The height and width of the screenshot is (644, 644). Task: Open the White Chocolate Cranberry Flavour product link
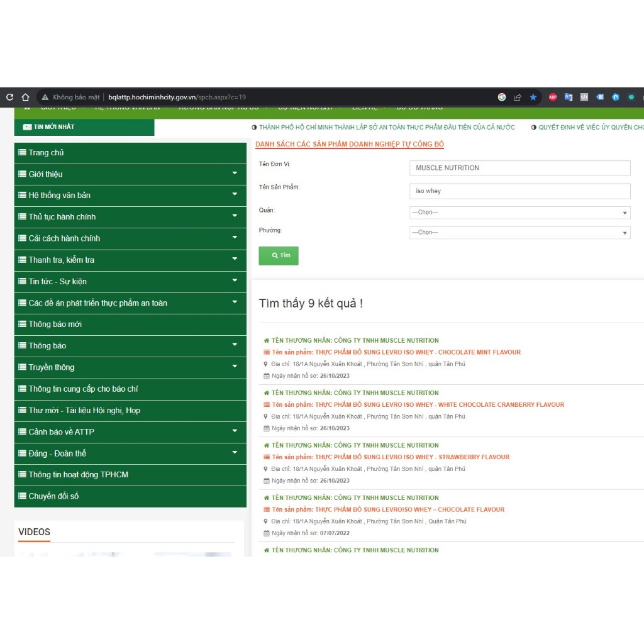[418, 405]
